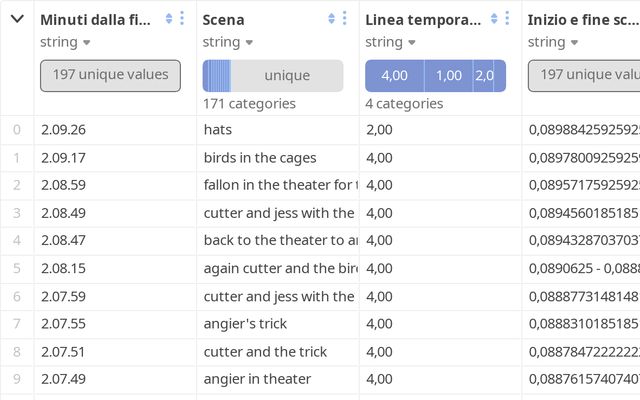Screen dimensions: 640x400
Task: Open Linea temporale column options menu
Action: (x=507, y=18)
